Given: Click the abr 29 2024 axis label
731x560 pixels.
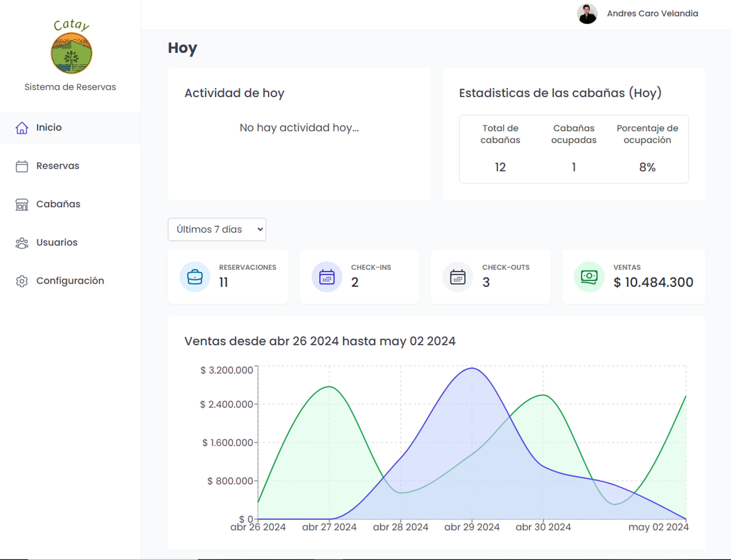Looking at the screenshot, I should (472, 527).
